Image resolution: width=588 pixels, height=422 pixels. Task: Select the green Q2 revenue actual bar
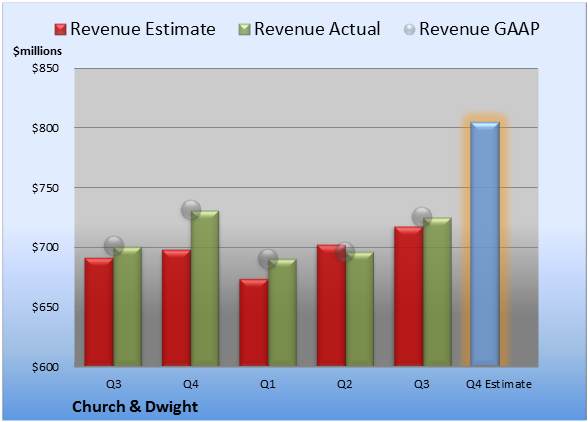click(x=360, y=309)
